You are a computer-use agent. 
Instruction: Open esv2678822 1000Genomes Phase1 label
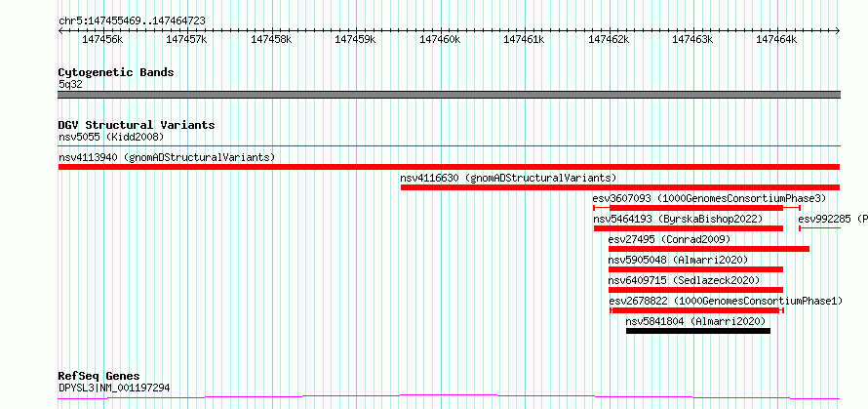click(726, 301)
